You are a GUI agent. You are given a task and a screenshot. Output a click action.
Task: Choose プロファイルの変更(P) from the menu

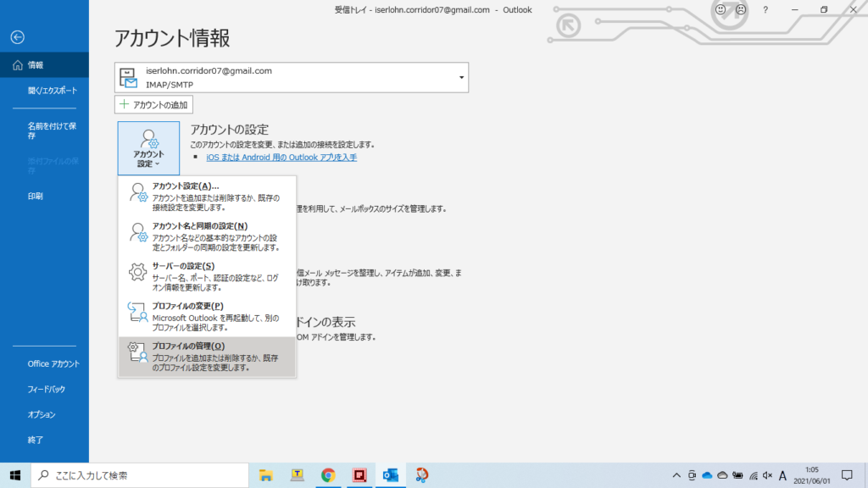point(207,316)
